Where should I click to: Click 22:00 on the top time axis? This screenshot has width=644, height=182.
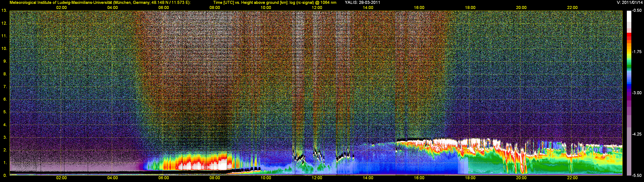573,7
